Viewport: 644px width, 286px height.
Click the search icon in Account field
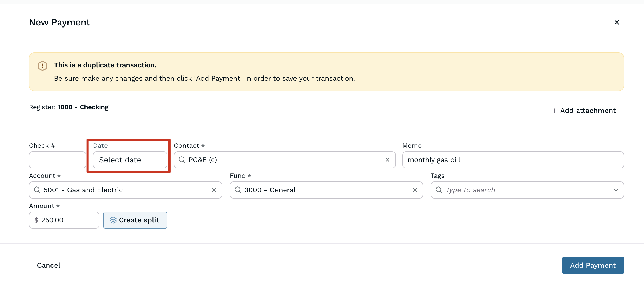pyautogui.click(x=37, y=190)
